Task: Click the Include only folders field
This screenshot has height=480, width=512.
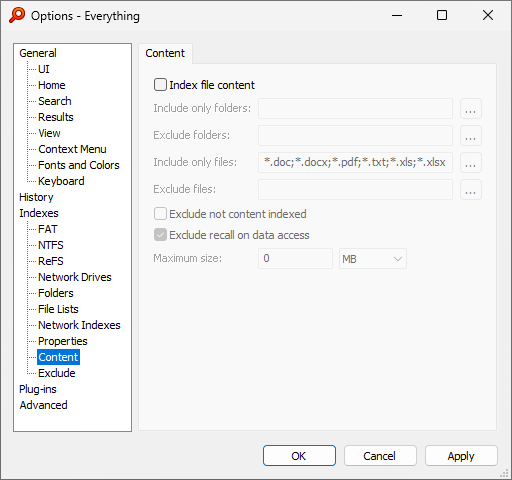Action: tap(355, 108)
